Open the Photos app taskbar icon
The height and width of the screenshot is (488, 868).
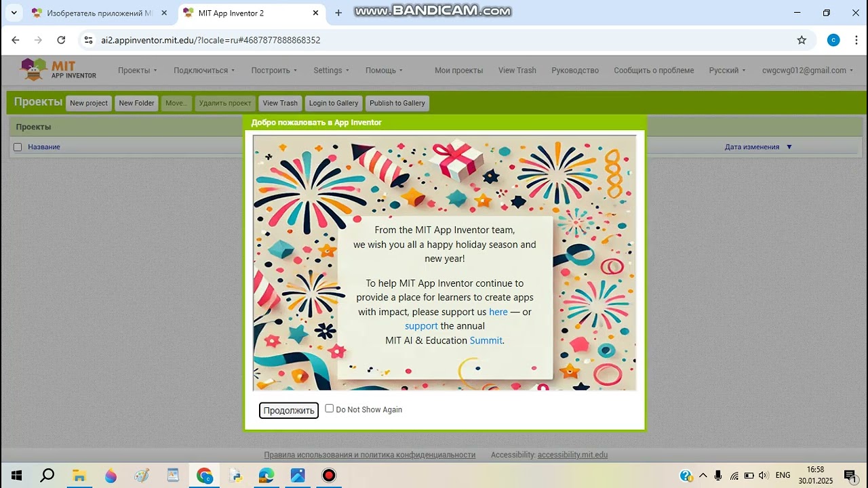point(298,475)
